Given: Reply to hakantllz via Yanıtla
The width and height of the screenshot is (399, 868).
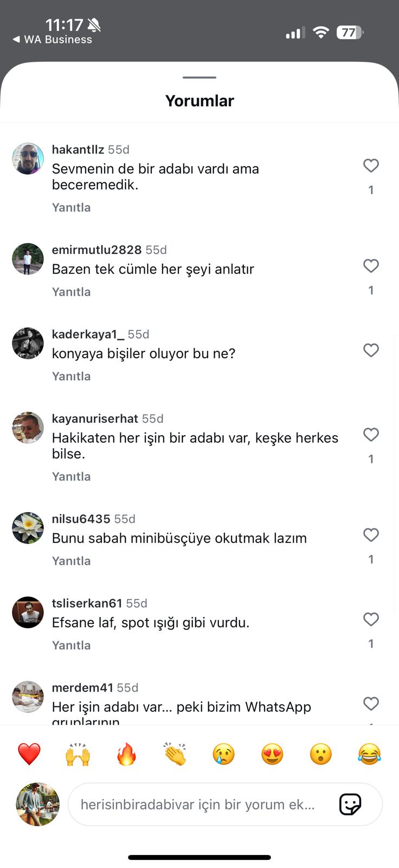Looking at the screenshot, I should click(71, 207).
